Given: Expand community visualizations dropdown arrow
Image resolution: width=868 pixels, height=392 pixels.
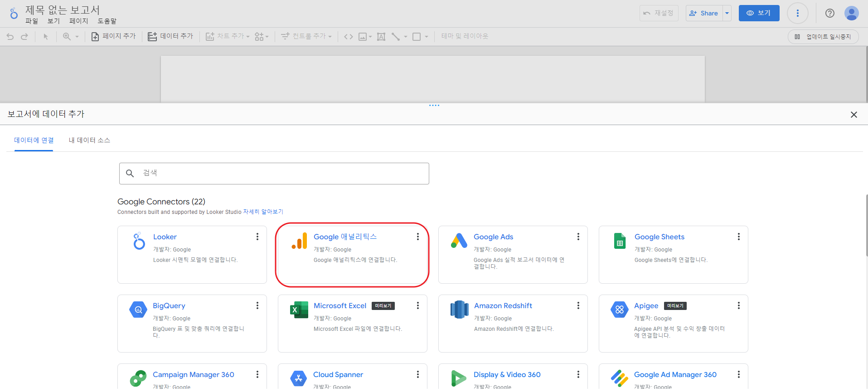Looking at the screenshot, I should (x=267, y=37).
